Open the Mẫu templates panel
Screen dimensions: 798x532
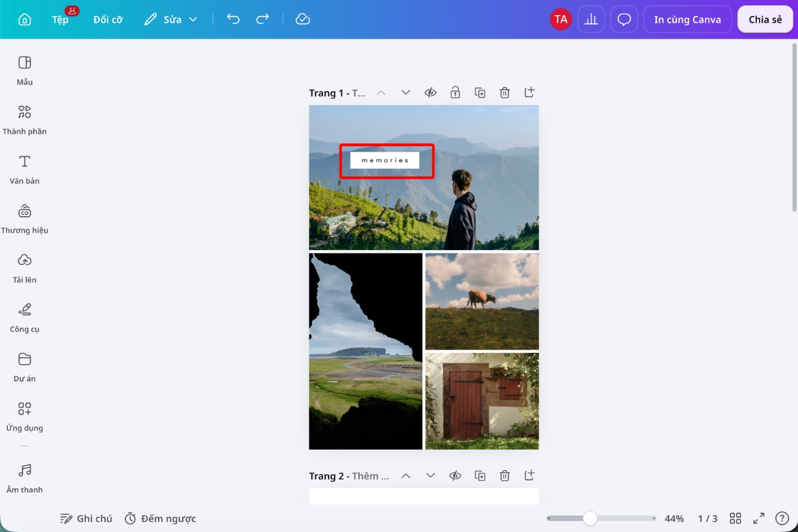pyautogui.click(x=25, y=70)
